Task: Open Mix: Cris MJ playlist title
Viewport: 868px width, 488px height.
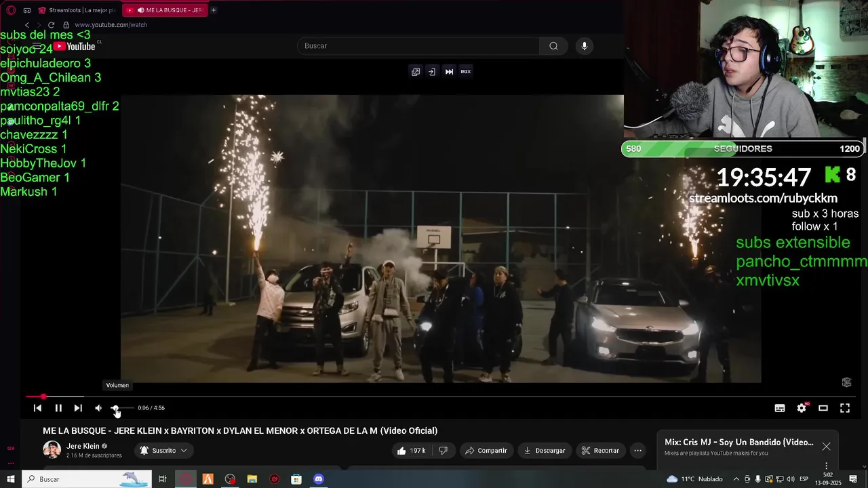Action: coord(739,442)
